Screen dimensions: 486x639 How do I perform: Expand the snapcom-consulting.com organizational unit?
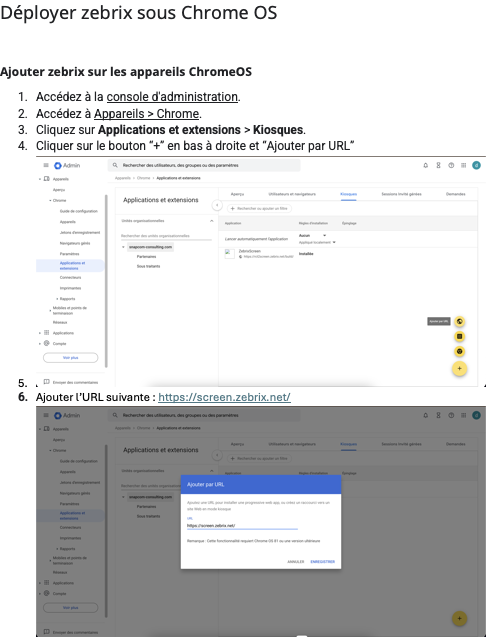pyautogui.click(x=123, y=247)
